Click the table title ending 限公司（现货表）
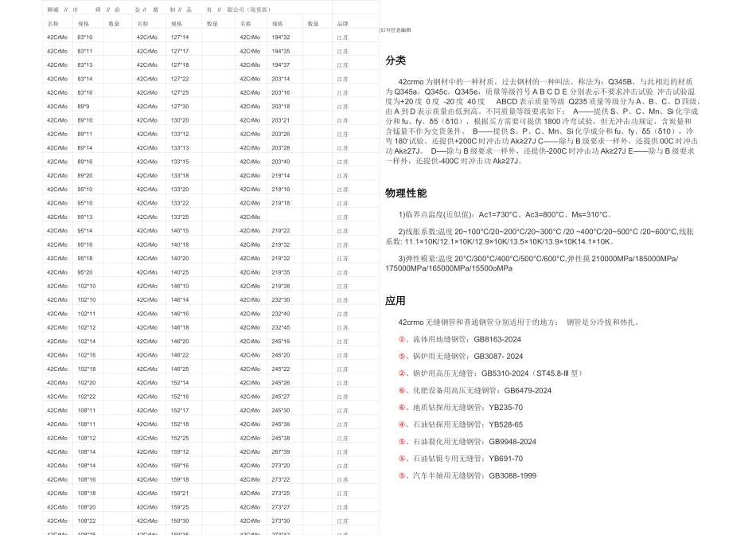 [x=249, y=10]
